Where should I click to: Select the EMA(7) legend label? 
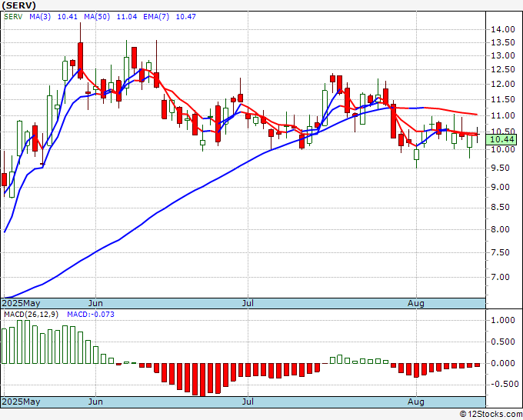156,17
